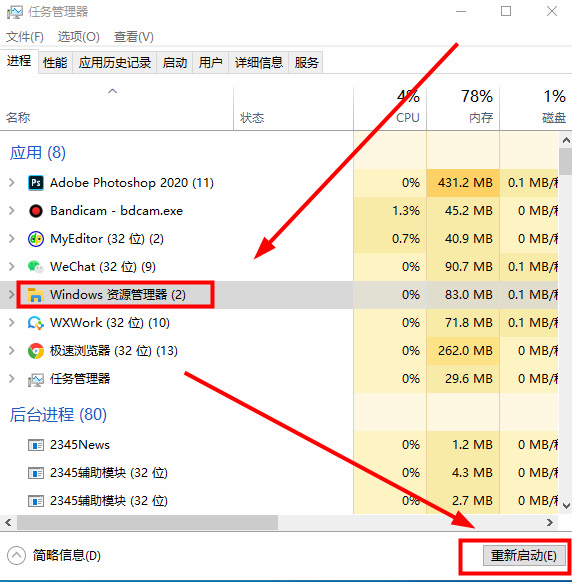This screenshot has height=582, width=572.
Task: Expand the Adobe Photoshop 2020 process group
Action: (x=12, y=183)
